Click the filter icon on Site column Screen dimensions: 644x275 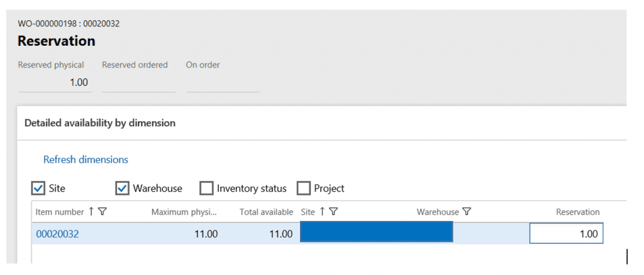(x=334, y=212)
